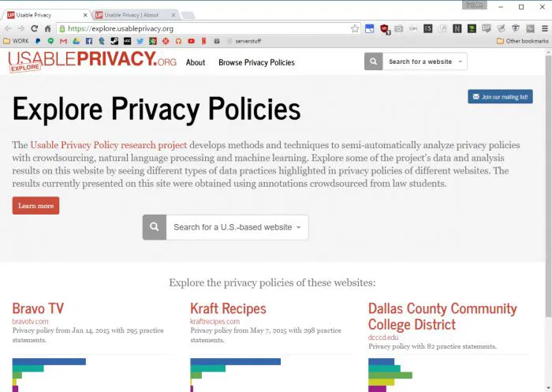Open the Hangouts bookmark

tap(50, 41)
